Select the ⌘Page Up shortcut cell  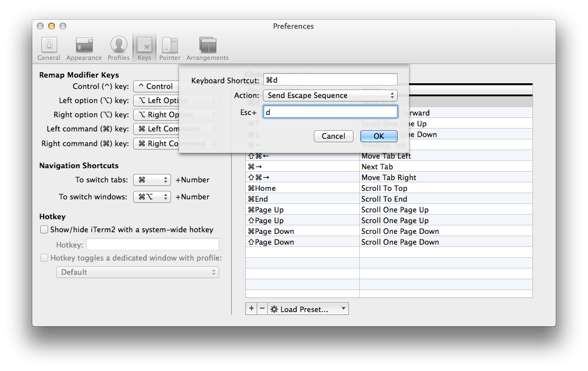pos(302,210)
